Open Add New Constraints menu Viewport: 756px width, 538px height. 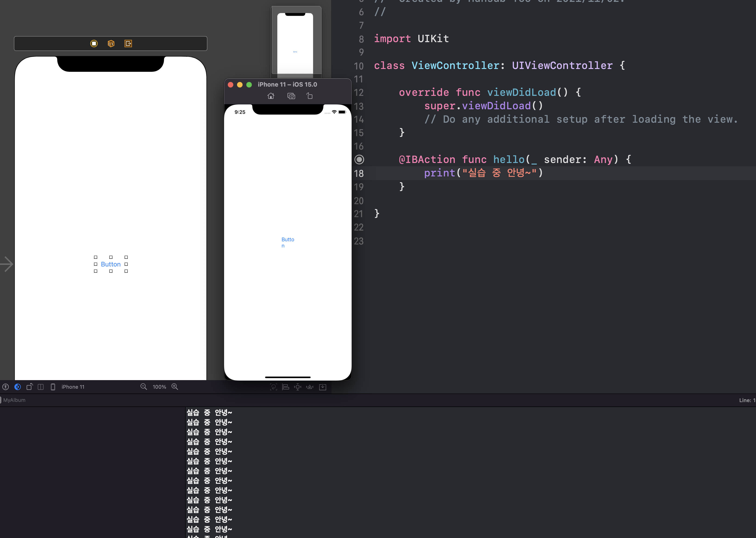point(297,387)
